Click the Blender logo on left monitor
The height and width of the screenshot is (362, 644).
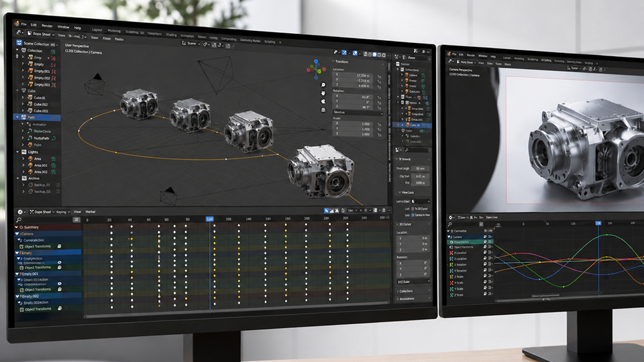(16, 23)
